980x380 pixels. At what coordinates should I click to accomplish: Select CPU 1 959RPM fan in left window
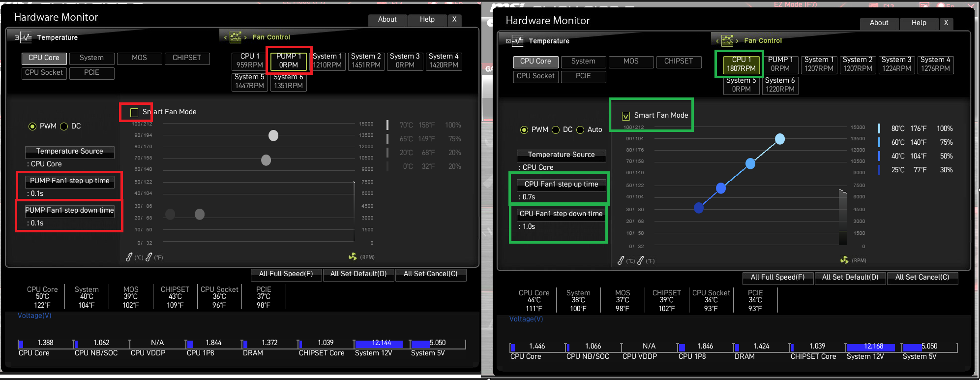[250, 61]
